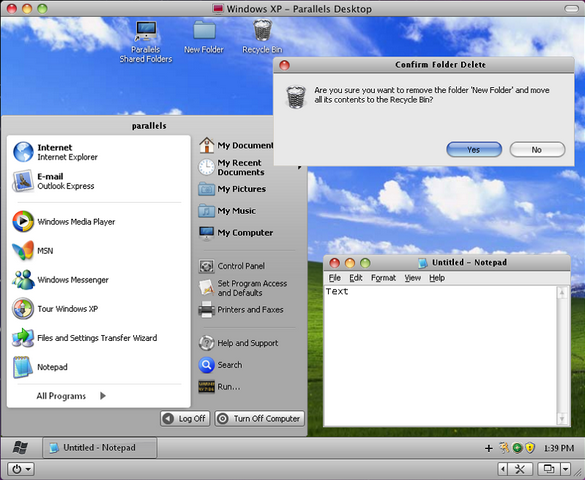Click the Start button Windows flag
The image size is (585, 480).
coord(21,447)
